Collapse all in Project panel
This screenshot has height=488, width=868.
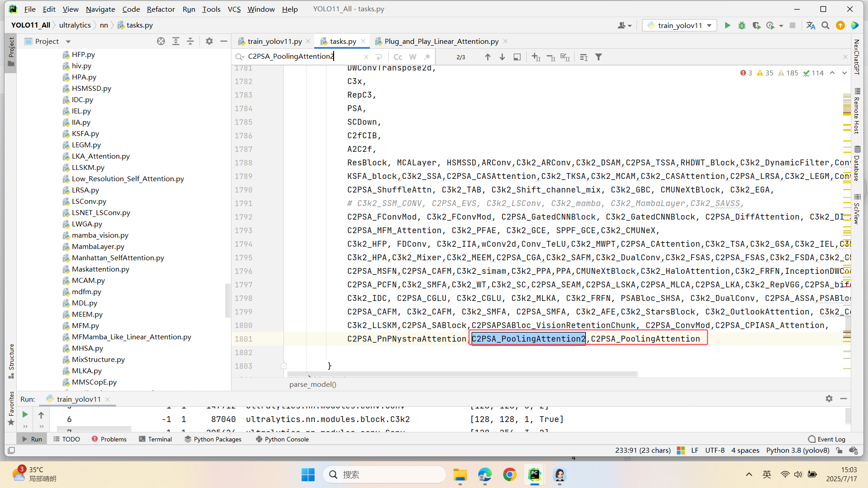click(x=190, y=41)
